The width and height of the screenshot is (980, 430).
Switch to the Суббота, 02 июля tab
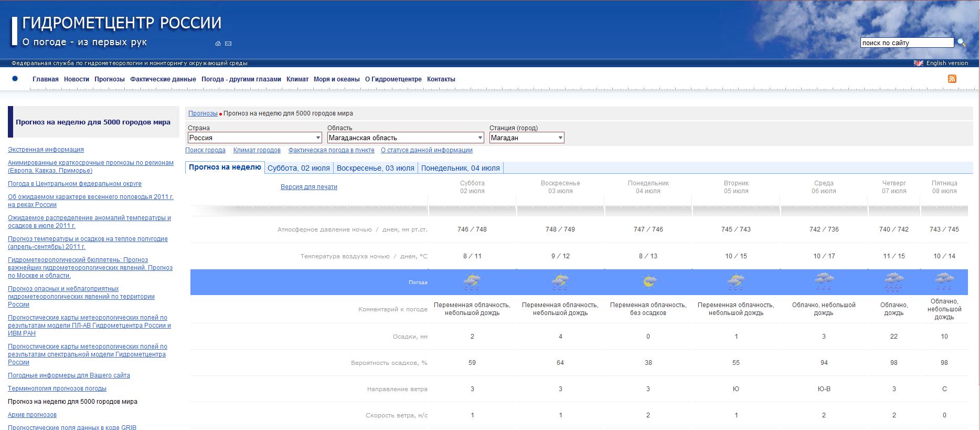[x=299, y=168]
